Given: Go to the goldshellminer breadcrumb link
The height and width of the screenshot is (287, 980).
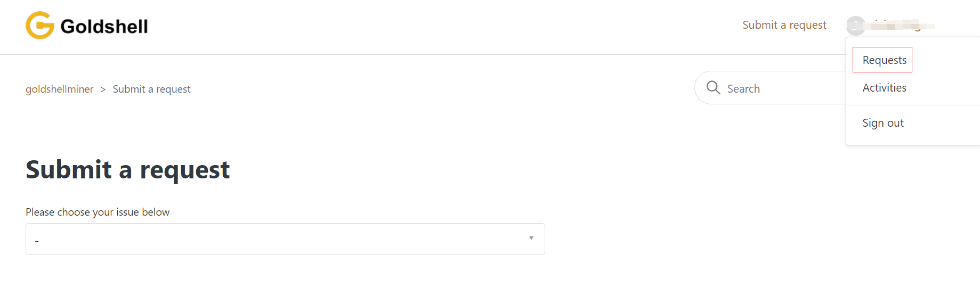Looking at the screenshot, I should click(59, 89).
